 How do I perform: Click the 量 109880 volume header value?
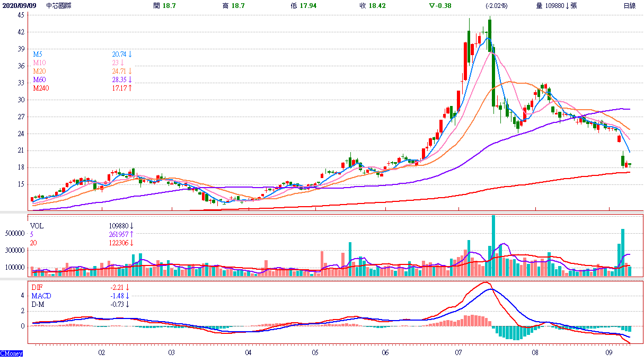coord(556,5)
